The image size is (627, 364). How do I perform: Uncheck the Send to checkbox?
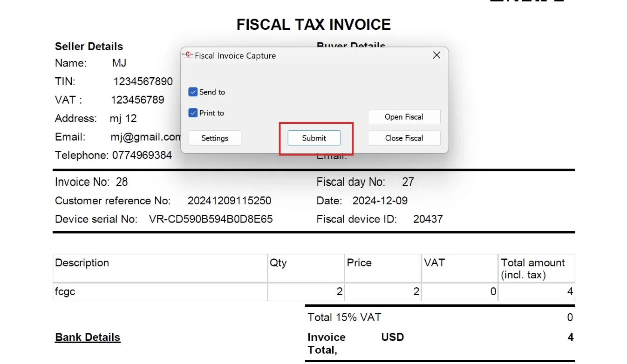tap(193, 92)
